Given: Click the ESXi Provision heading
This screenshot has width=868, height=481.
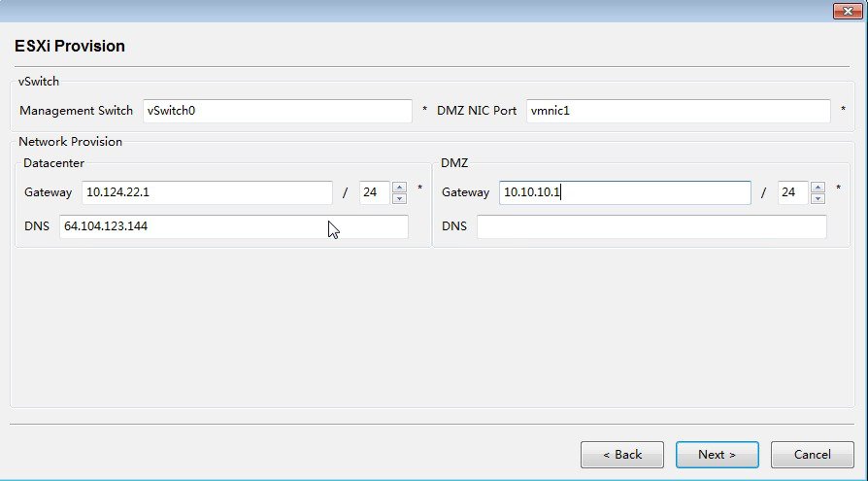Looking at the screenshot, I should tap(70, 46).
